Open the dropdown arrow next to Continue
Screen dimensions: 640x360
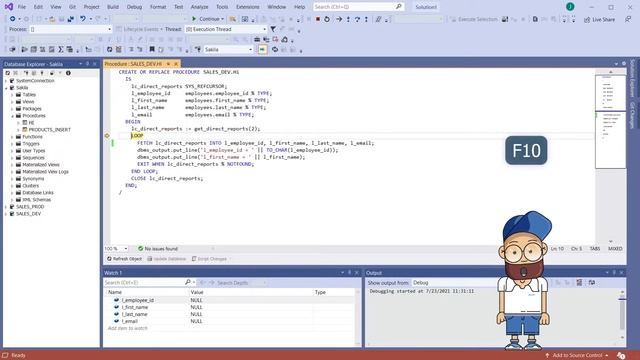222,19
